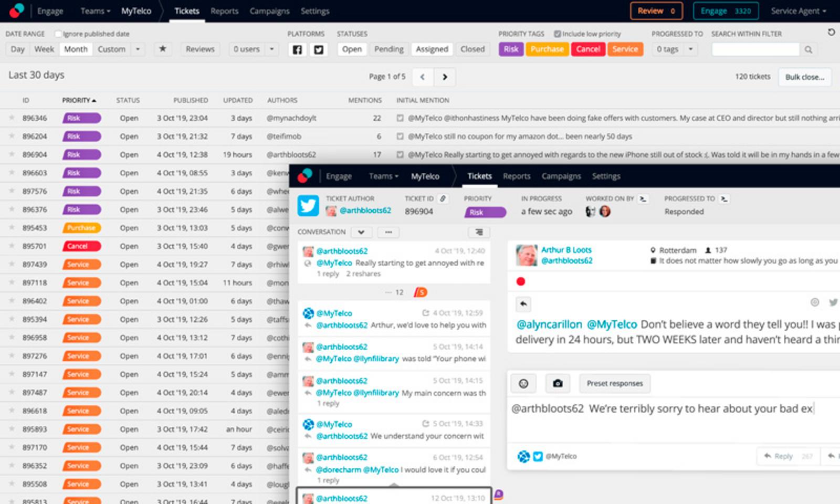Toggle conversation thread indent view

point(479,232)
